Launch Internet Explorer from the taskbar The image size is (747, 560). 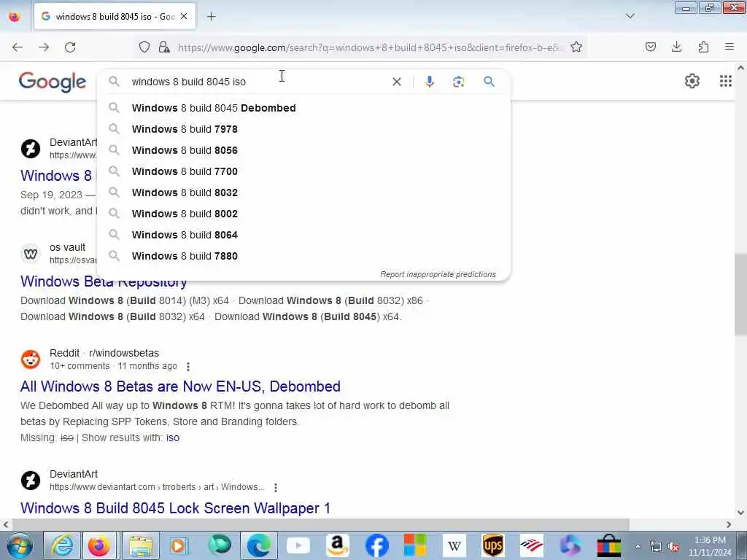coord(62,545)
